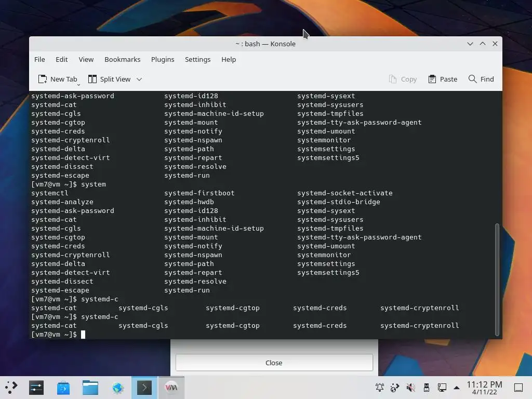Click 'systemd-stdio-bridge' in the terminal
The height and width of the screenshot is (399, 532).
339,202
